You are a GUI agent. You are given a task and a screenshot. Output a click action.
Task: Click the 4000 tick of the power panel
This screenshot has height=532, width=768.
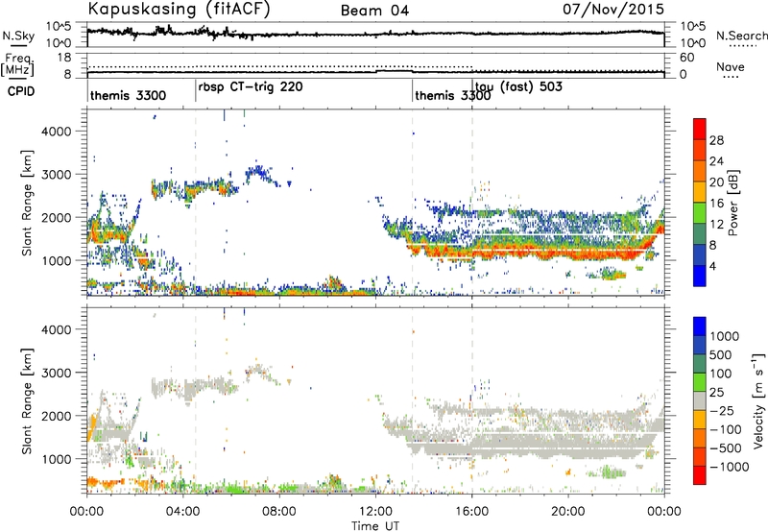(57, 132)
